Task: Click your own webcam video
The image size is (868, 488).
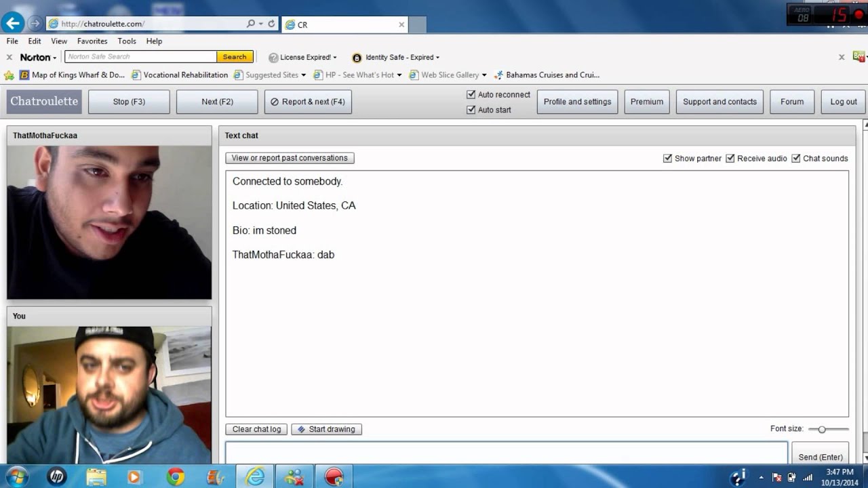Action: coord(109,395)
